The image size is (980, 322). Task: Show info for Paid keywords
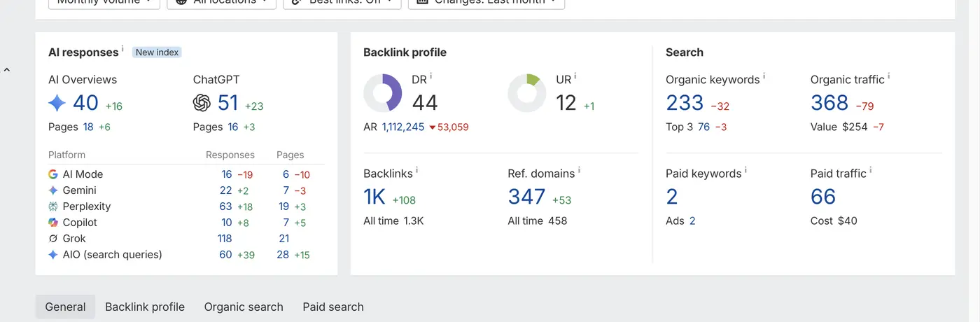[x=745, y=170]
